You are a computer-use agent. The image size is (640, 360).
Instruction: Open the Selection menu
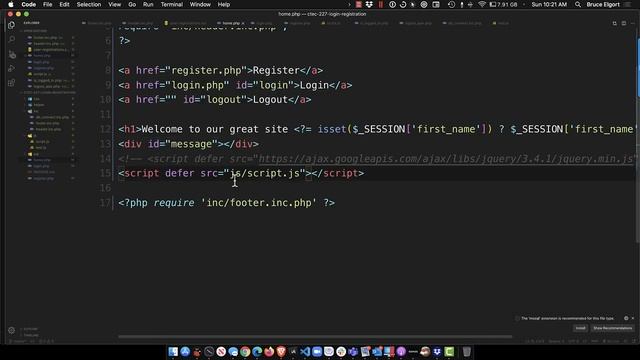pos(89,4)
